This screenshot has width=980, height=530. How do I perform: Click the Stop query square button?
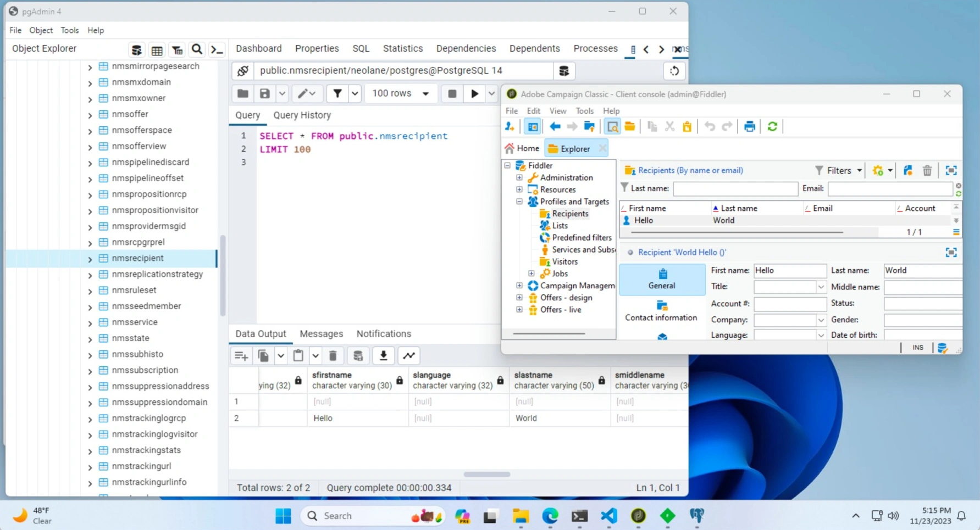(x=452, y=93)
